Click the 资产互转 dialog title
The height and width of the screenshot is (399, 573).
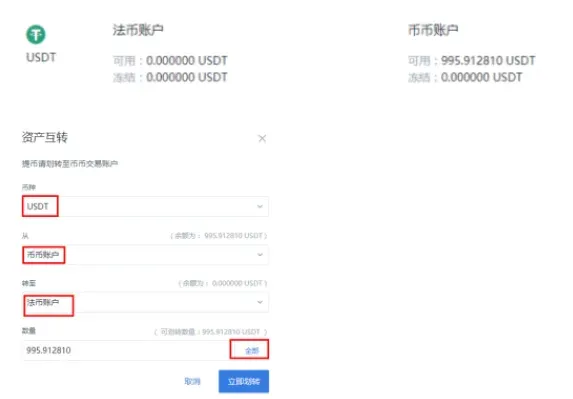coord(45,137)
